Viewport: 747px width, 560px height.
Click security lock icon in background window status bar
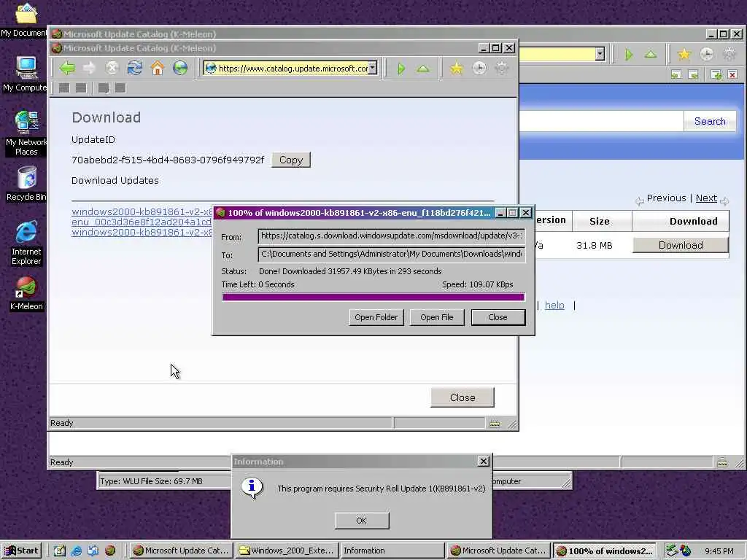722,462
